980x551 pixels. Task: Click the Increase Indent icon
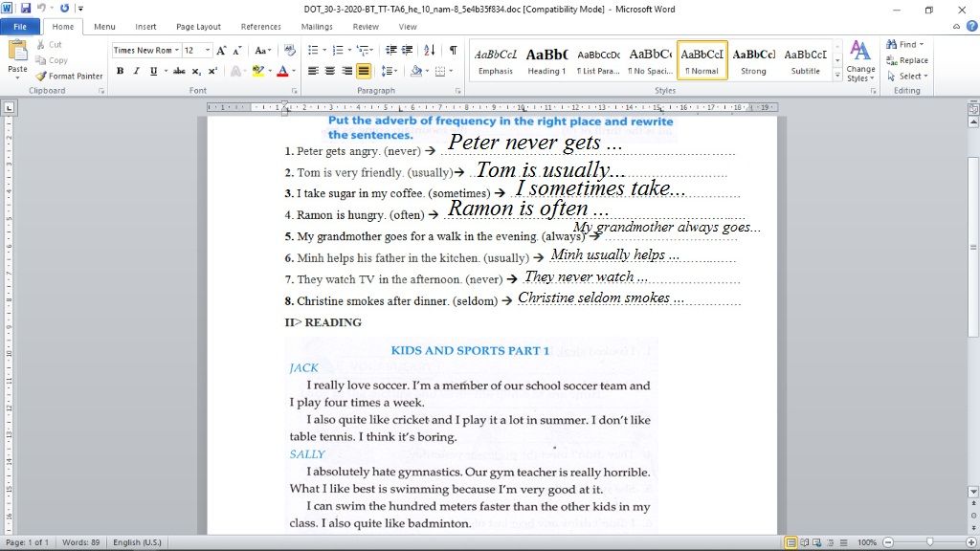tap(407, 50)
